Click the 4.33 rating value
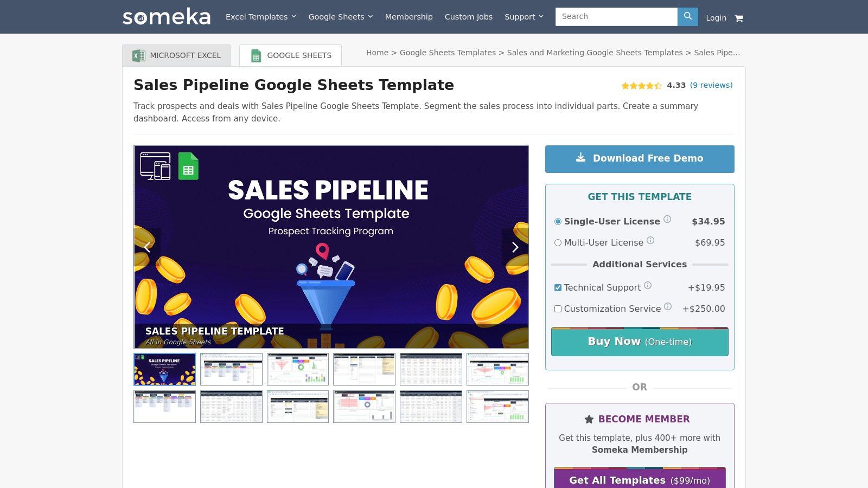 pyautogui.click(x=676, y=85)
